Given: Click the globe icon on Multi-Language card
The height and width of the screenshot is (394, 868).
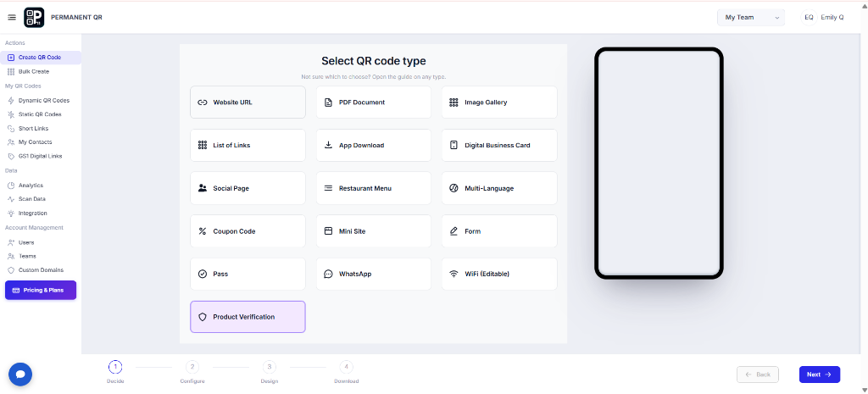Looking at the screenshot, I should (454, 188).
